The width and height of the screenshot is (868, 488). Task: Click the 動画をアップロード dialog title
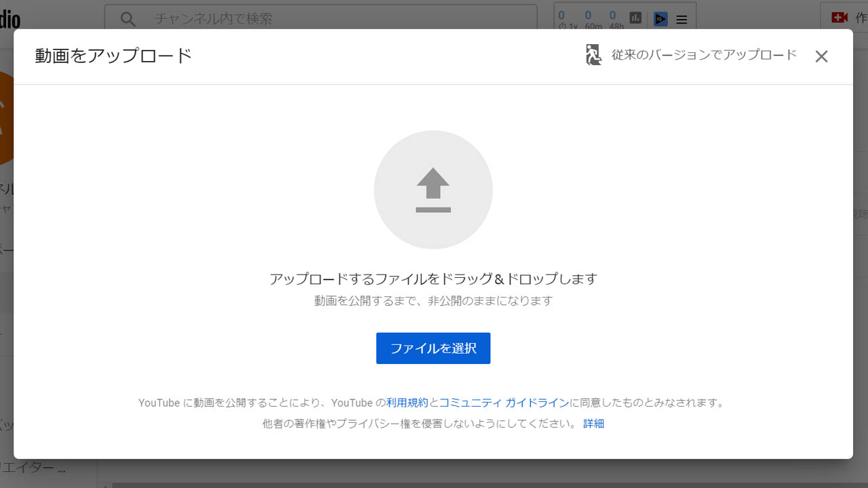pos(114,56)
